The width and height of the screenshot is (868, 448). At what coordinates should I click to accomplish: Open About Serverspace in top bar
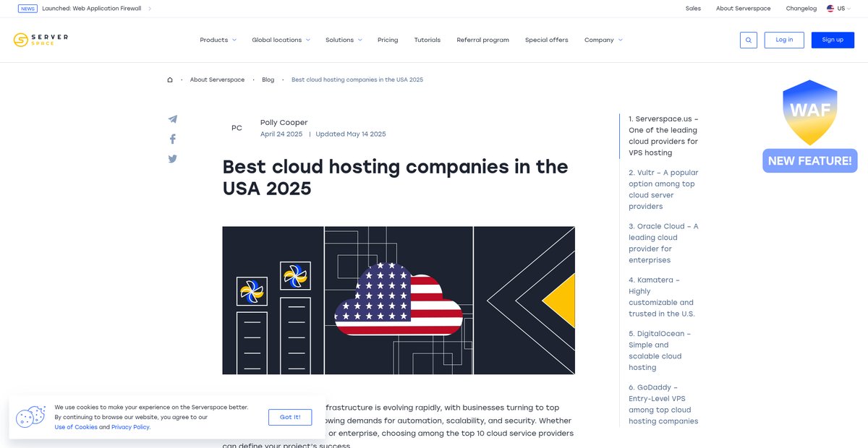coord(744,9)
